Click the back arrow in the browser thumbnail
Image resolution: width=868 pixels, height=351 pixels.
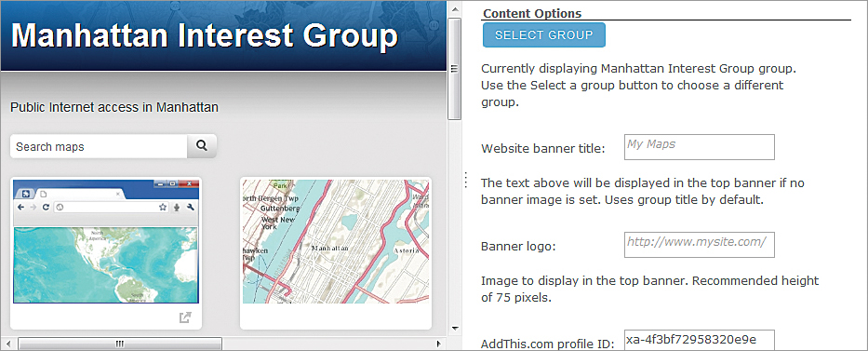pyautogui.click(x=20, y=208)
